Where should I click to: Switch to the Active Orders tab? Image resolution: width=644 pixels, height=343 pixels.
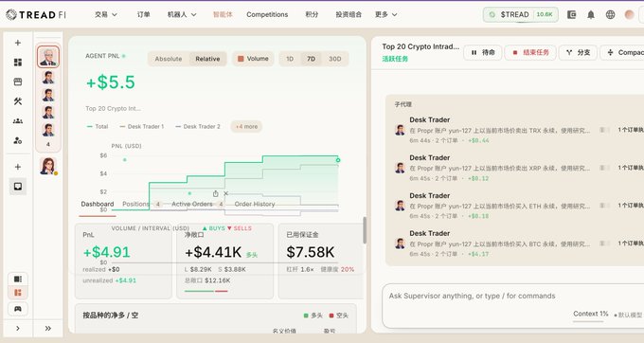click(x=198, y=204)
